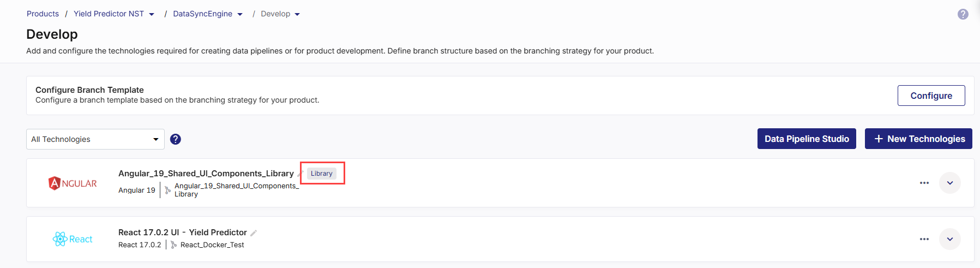Expand the Angular library row chevron

pyautogui.click(x=950, y=183)
